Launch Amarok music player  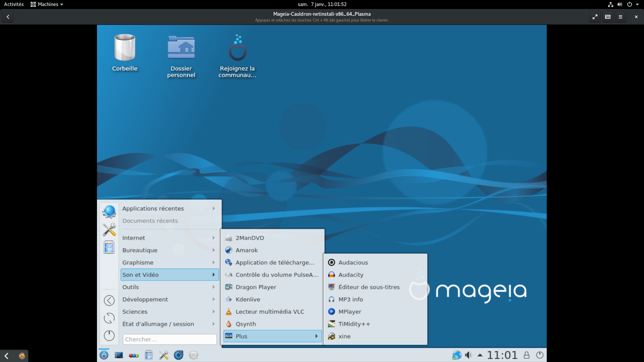click(272, 250)
